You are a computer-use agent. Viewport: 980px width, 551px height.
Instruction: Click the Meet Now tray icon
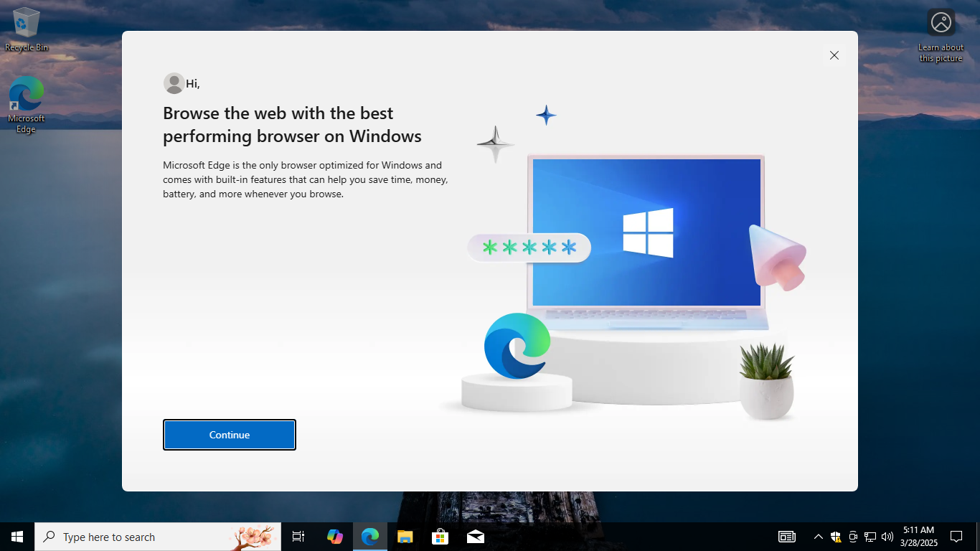[853, 537]
